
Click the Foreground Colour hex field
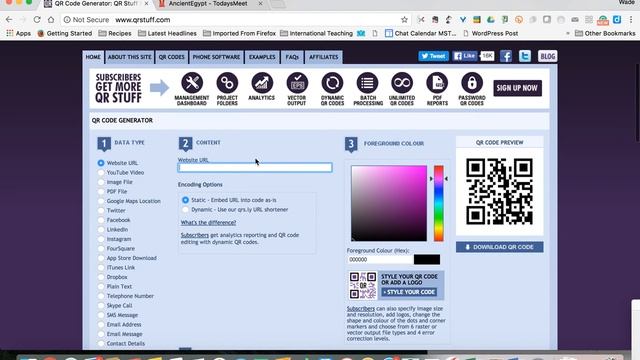tap(380, 260)
